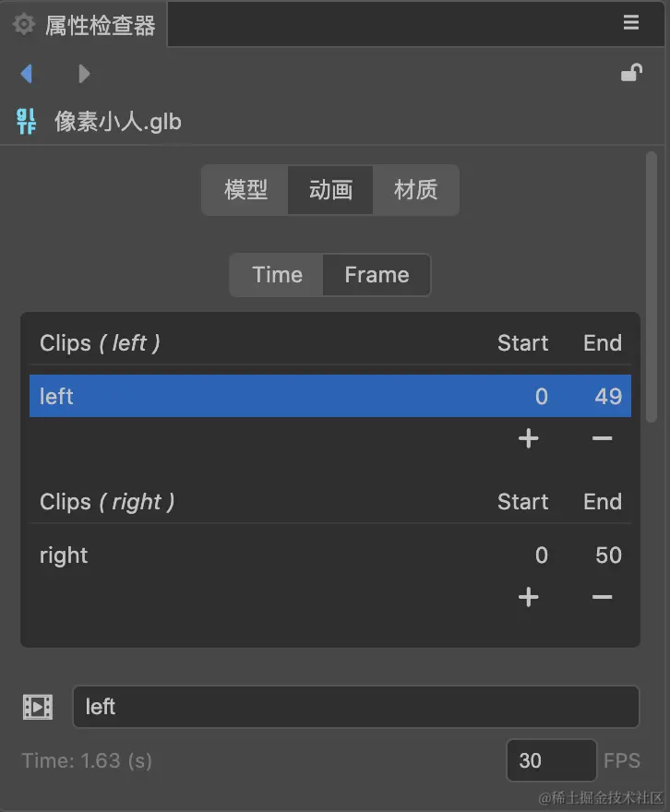This screenshot has width=670, height=812.
Task: Click the clip name field containing left
Action: pyautogui.click(x=355, y=707)
